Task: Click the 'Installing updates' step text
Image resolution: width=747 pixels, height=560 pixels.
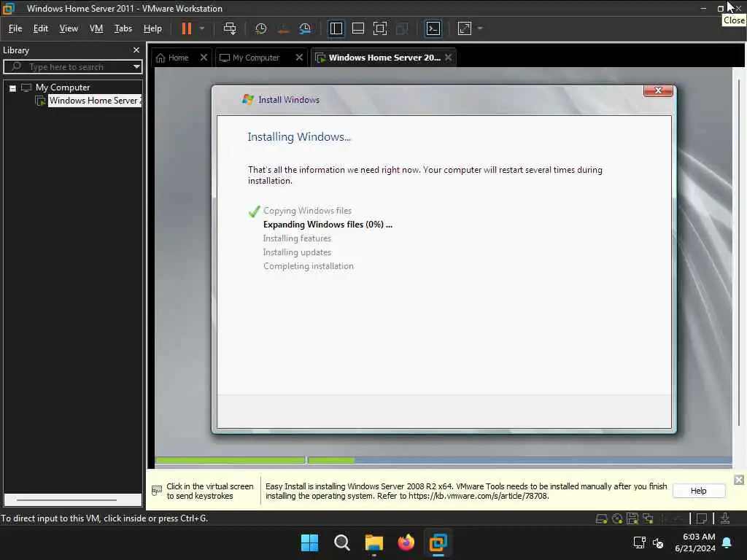Action: tap(298, 252)
